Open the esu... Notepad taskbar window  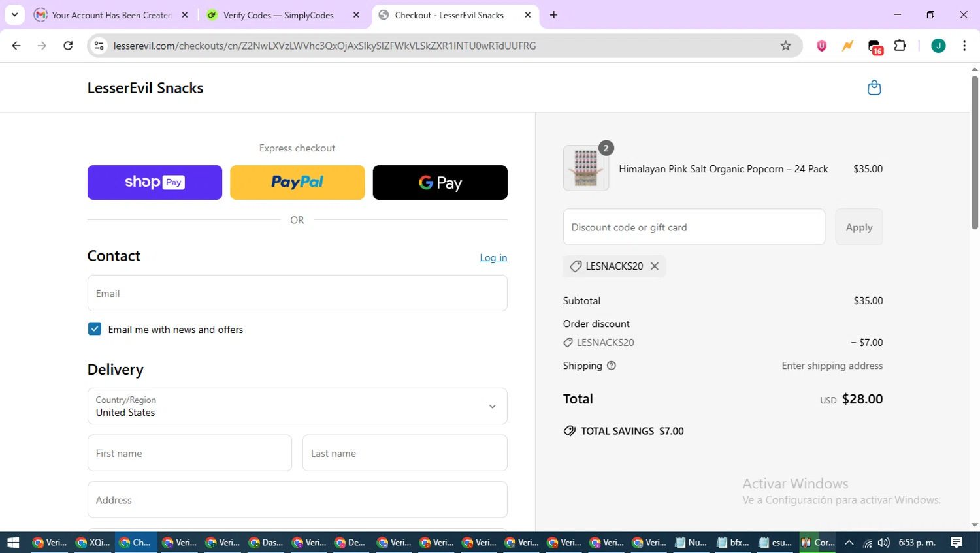click(x=776, y=543)
